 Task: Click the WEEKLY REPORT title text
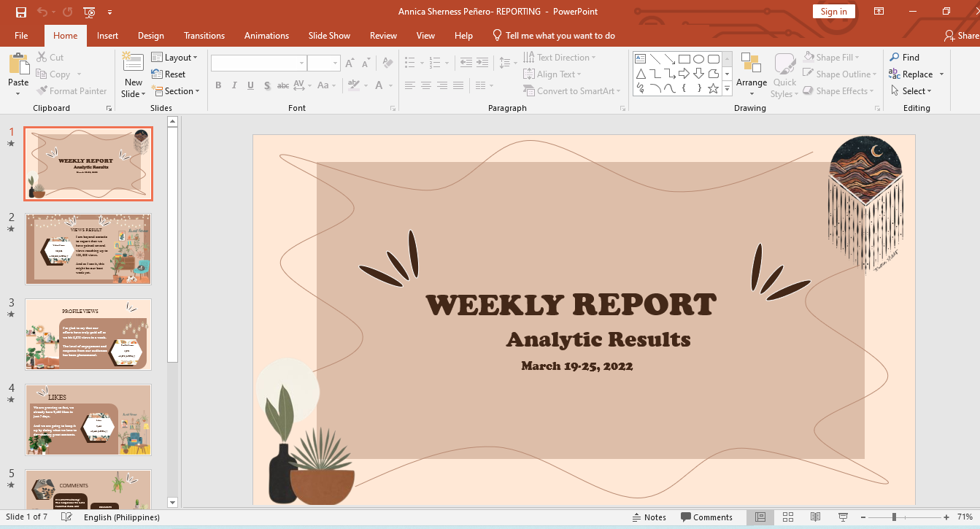pyautogui.click(x=571, y=304)
